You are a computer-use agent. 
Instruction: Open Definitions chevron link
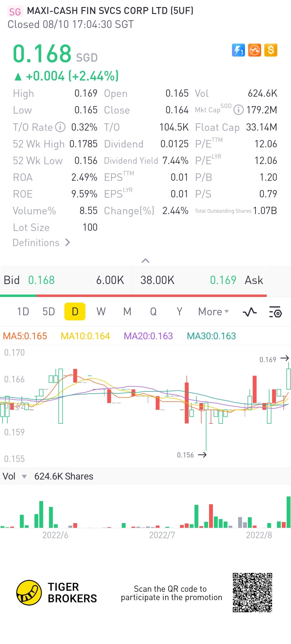click(x=41, y=243)
